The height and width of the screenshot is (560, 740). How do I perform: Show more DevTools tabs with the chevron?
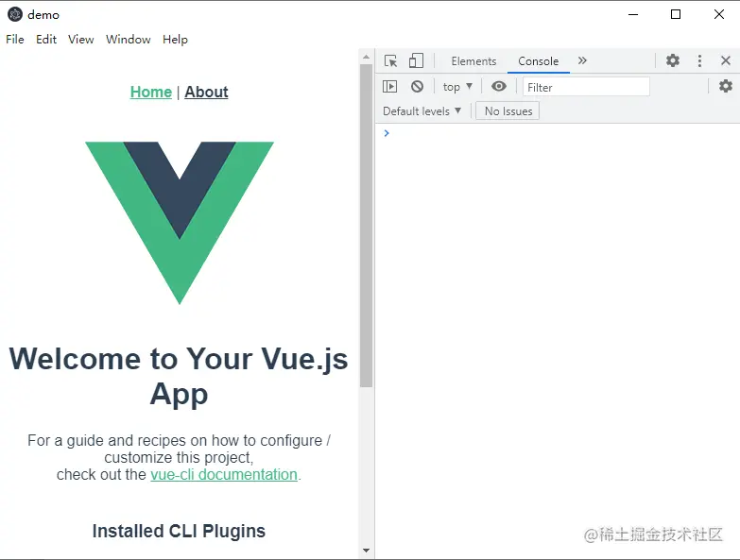point(582,60)
